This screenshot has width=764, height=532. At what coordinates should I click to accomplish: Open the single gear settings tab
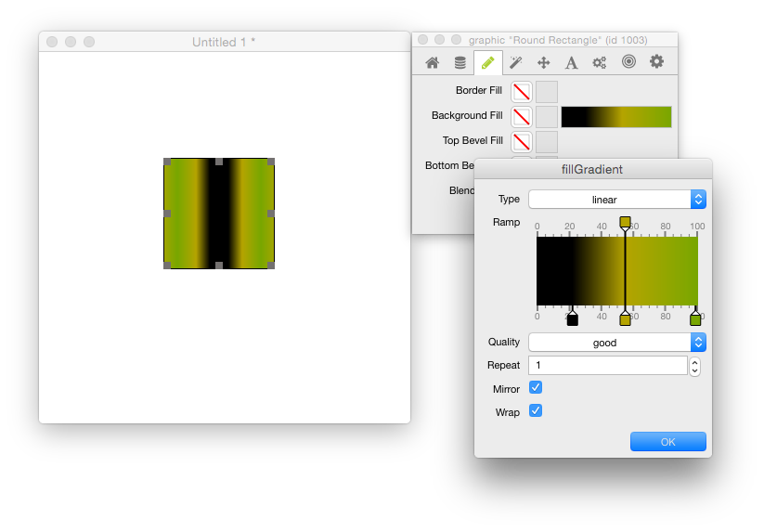[656, 61]
